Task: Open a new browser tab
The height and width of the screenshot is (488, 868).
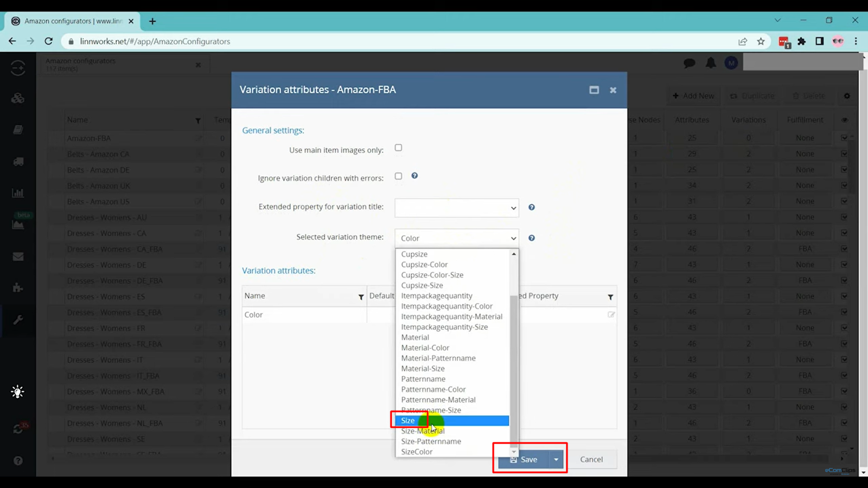Action: click(x=152, y=21)
